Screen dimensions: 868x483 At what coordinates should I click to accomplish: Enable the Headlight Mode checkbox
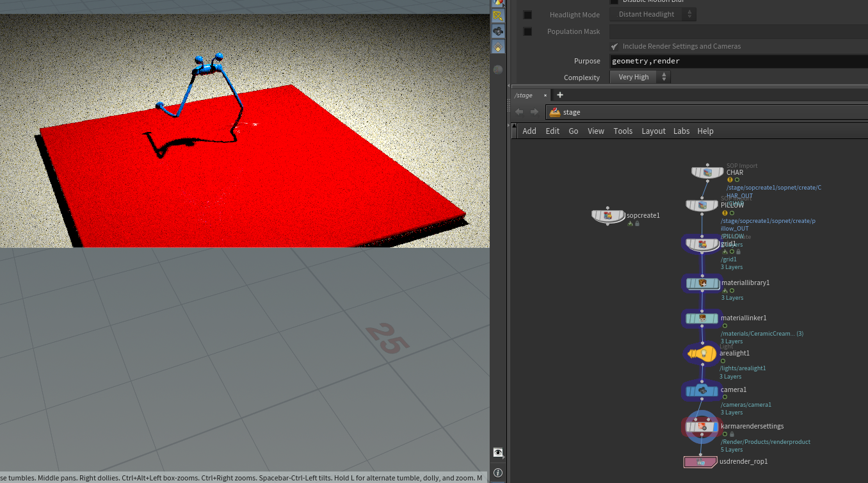click(x=527, y=15)
